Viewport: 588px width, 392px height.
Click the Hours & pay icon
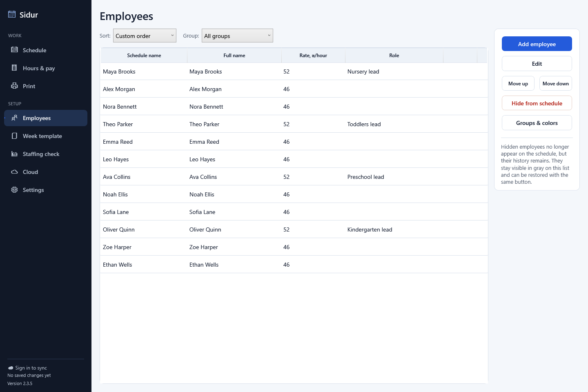coord(14,68)
